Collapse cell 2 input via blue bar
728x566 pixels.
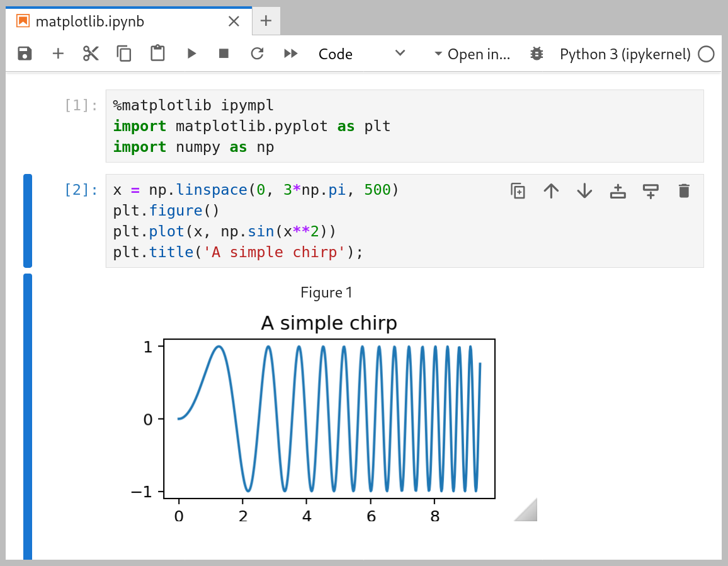click(28, 221)
